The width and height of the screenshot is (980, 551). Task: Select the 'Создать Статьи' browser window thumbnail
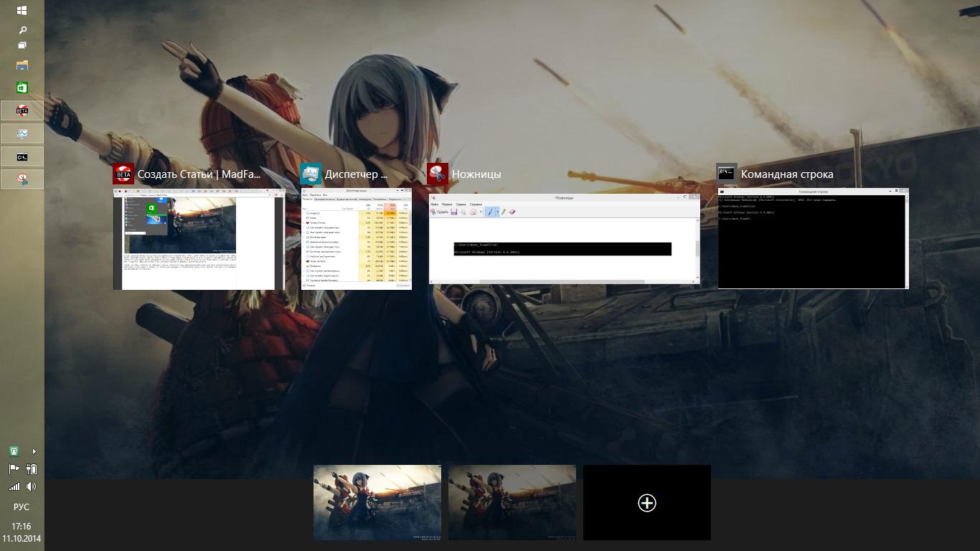tap(198, 240)
